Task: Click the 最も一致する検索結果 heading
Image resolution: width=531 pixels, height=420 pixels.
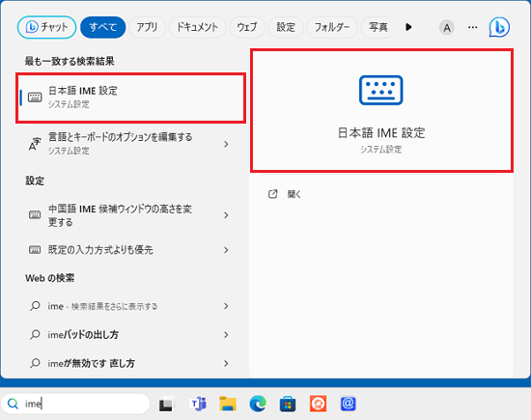Action: 70,61
